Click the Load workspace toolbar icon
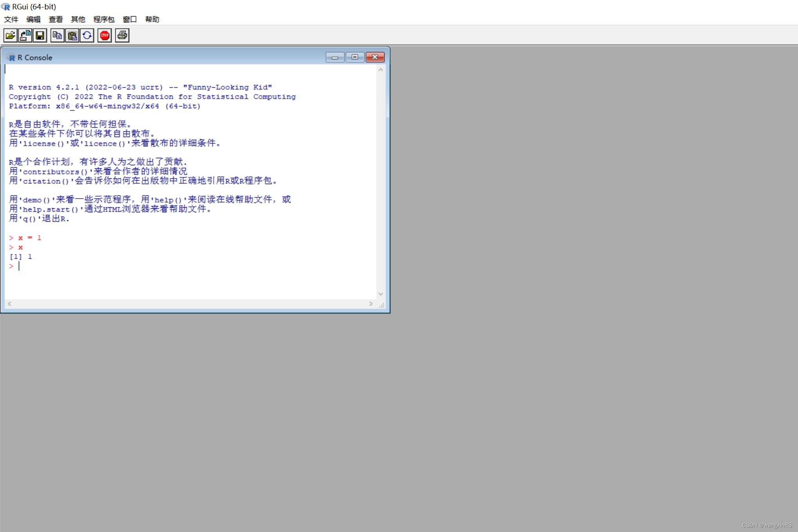798x532 pixels. pyautogui.click(x=25, y=36)
